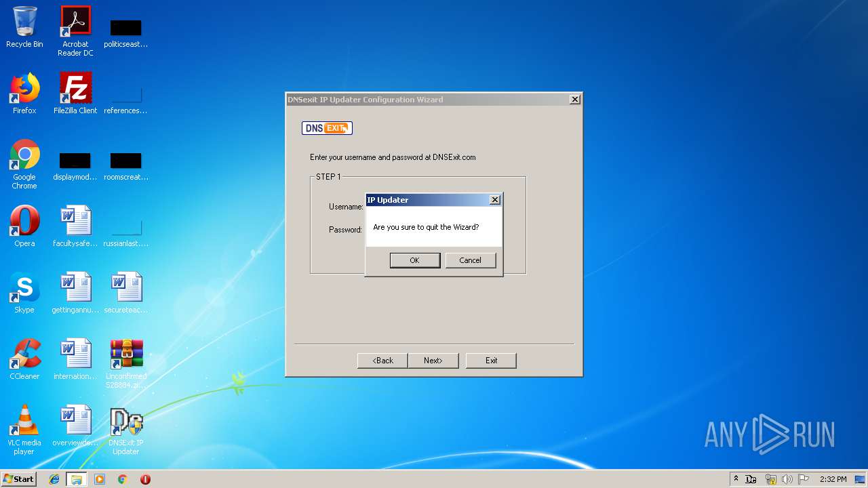Select the Unconfirmed 528884 zip archive
The height and width of the screenshot is (488, 868).
pos(126,363)
